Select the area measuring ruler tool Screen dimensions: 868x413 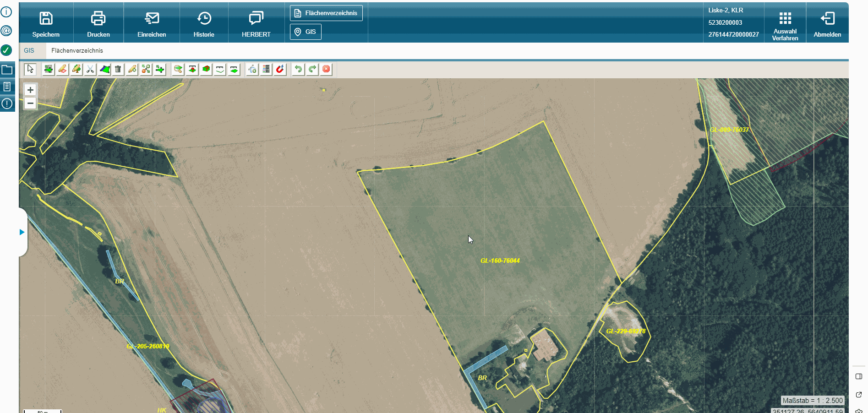point(234,69)
